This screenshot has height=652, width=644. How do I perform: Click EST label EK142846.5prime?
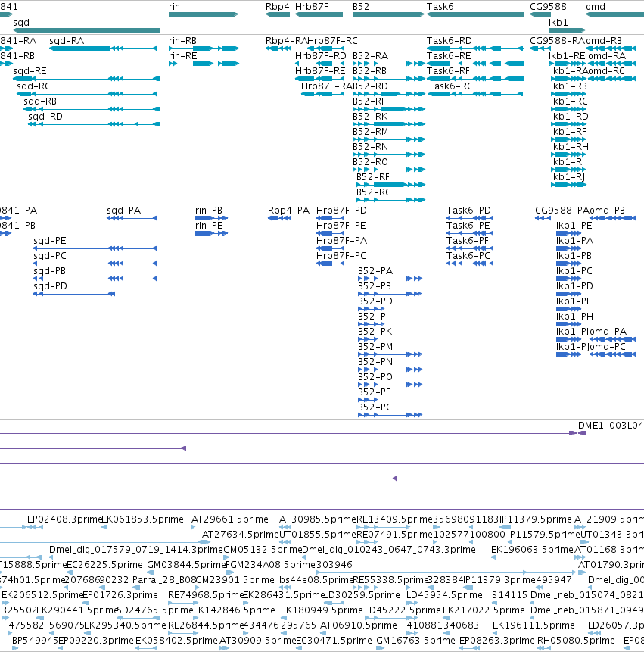tap(235, 610)
